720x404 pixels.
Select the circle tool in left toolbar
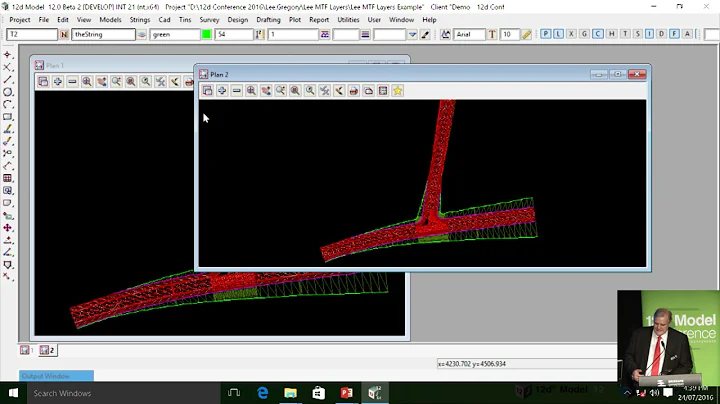(x=7, y=92)
